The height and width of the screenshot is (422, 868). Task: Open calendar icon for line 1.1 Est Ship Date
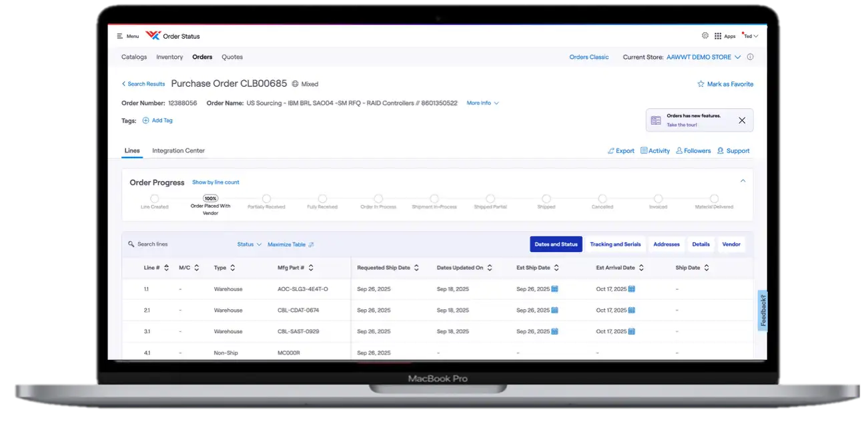(x=554, y=289)
